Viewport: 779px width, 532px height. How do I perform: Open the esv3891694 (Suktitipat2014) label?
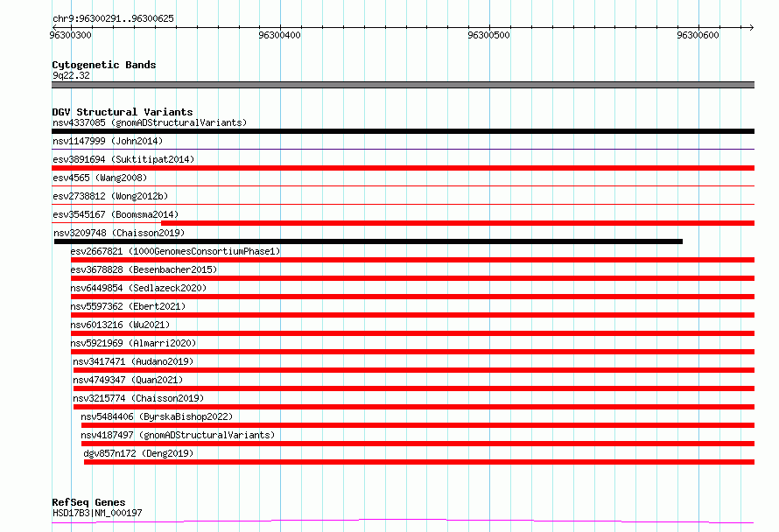pyautogui.click(x=123, y=159)
